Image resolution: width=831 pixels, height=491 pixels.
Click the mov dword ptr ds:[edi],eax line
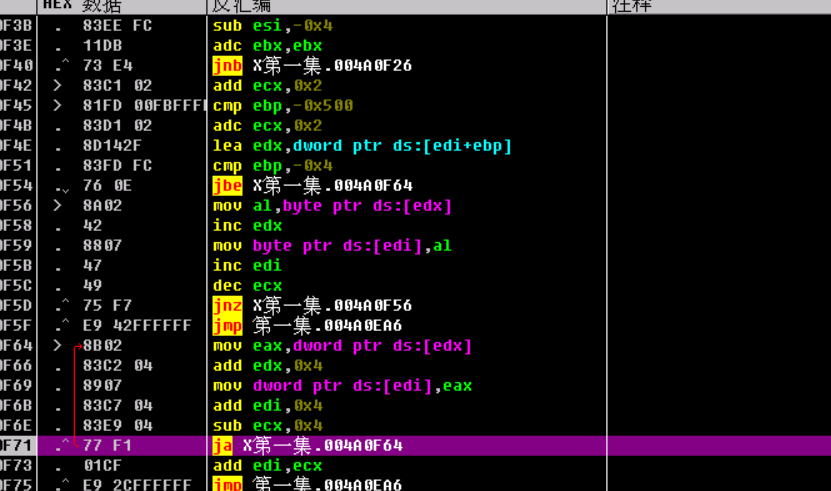pos(342,385)
